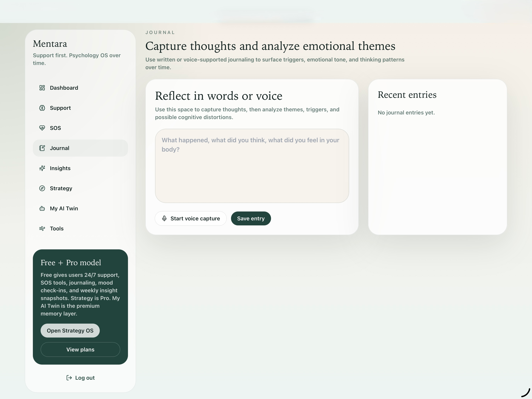Save the journal entry
The width and height of the screenshot is (532, 399).
click(251, 218)
